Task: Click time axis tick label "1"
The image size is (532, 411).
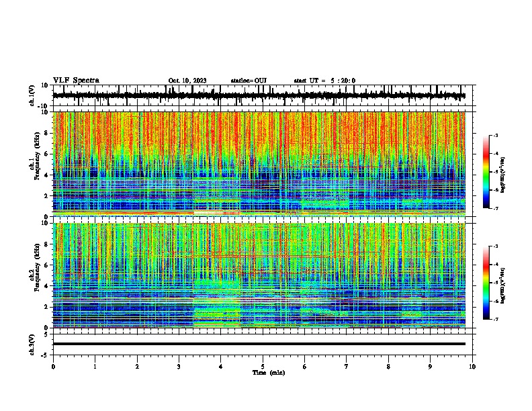Action: tap(95, 367)
